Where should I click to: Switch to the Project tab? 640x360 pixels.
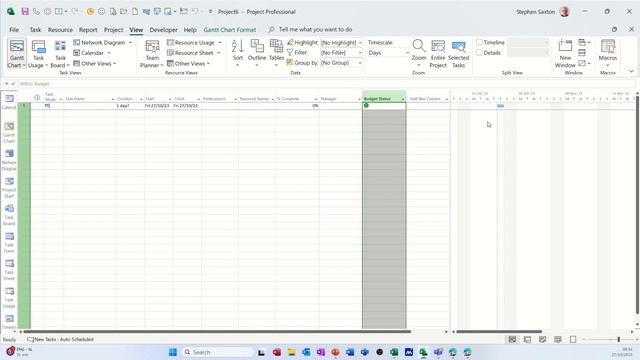tap(113, 29)
